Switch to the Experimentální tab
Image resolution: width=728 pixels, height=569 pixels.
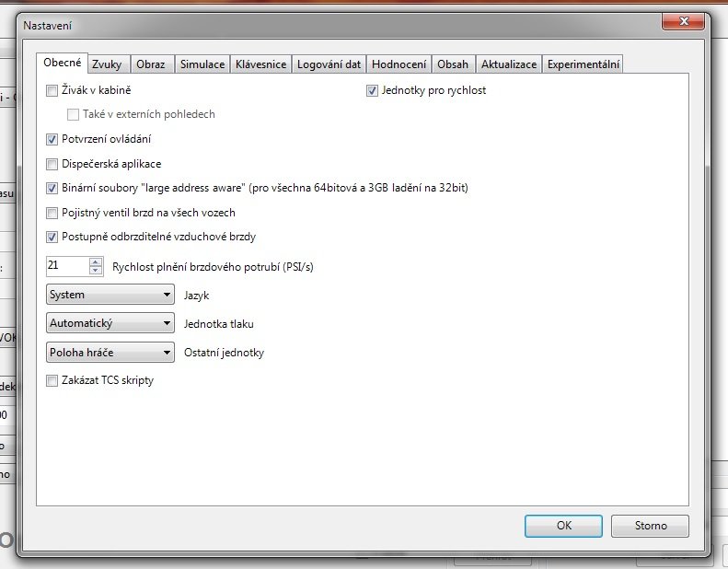[583, 64]
